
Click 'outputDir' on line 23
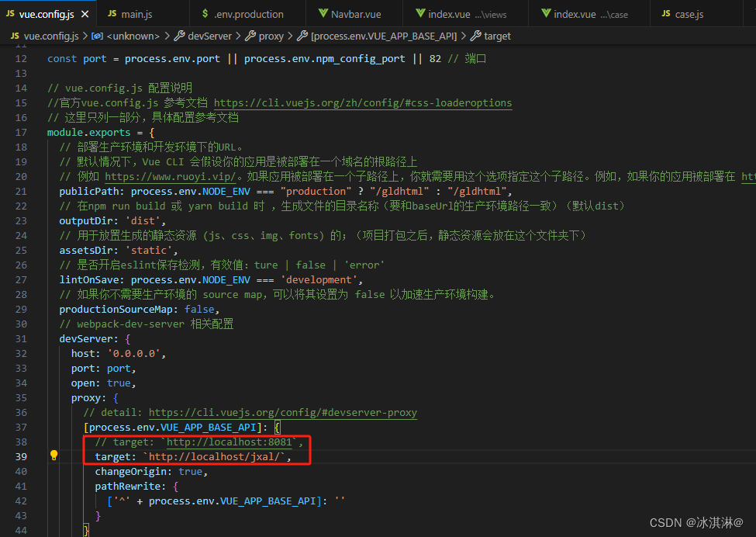click(86, 221)
